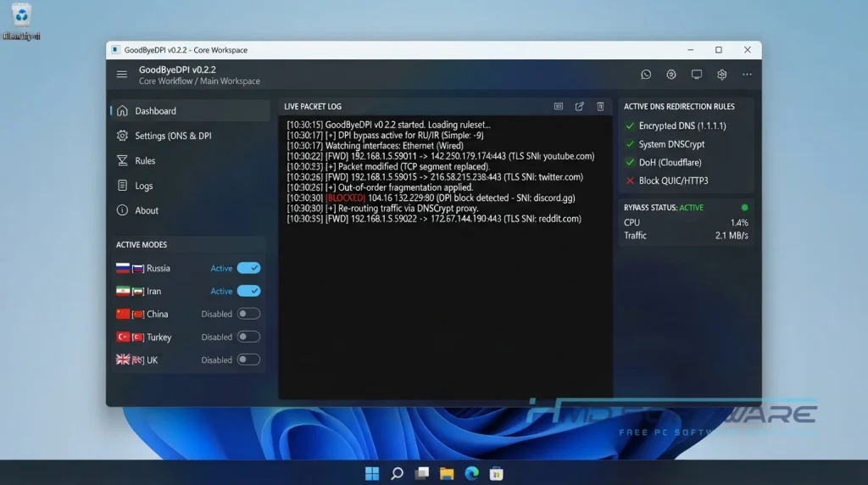
Task: Click the monitor display icon in header
Action: [697, 74]
